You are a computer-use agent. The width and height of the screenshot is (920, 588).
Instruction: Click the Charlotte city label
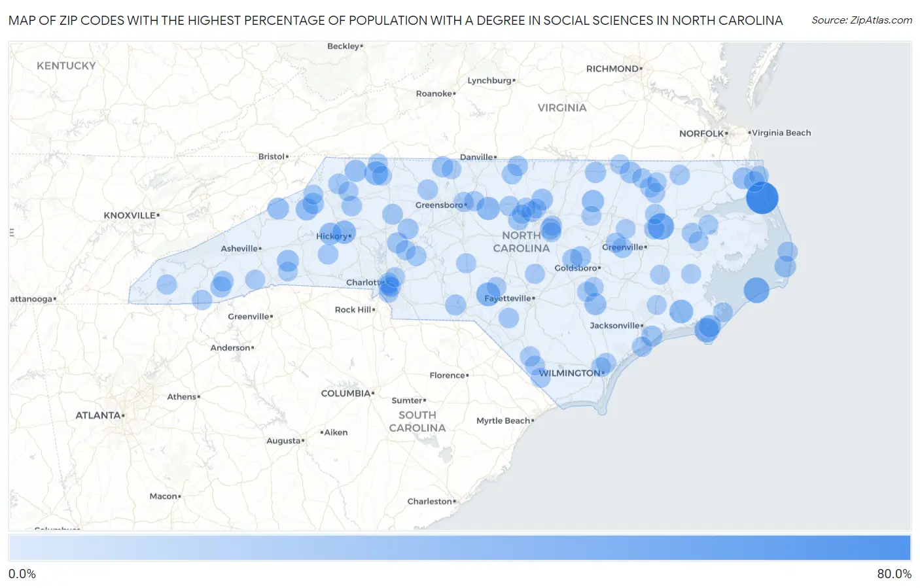tap(365, 283)
